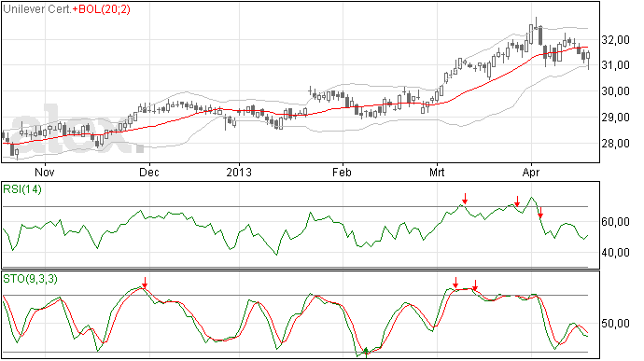Click the '28,00' price axis value
The width and height of the screenshot is (644, 361).
[x=615, y=144]
